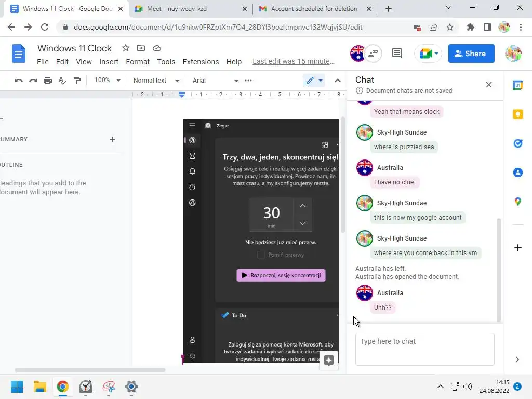Open the editing mode pencil dropdown
The image size is (532, 399).
(x=314, y=81)
